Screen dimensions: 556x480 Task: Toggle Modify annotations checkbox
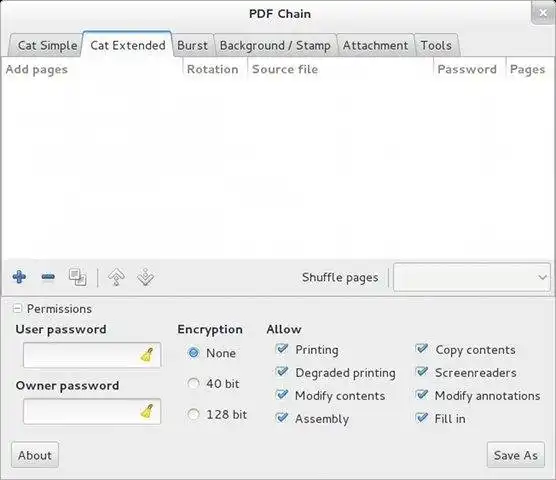[422, 395]
